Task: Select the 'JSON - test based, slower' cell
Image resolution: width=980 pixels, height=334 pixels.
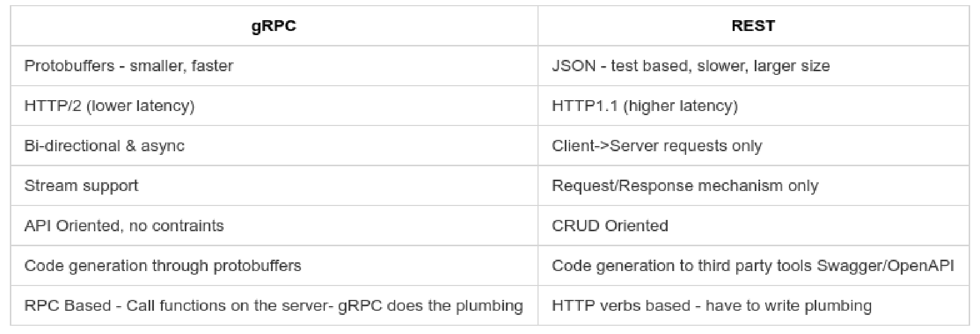Action: point(753,66)
